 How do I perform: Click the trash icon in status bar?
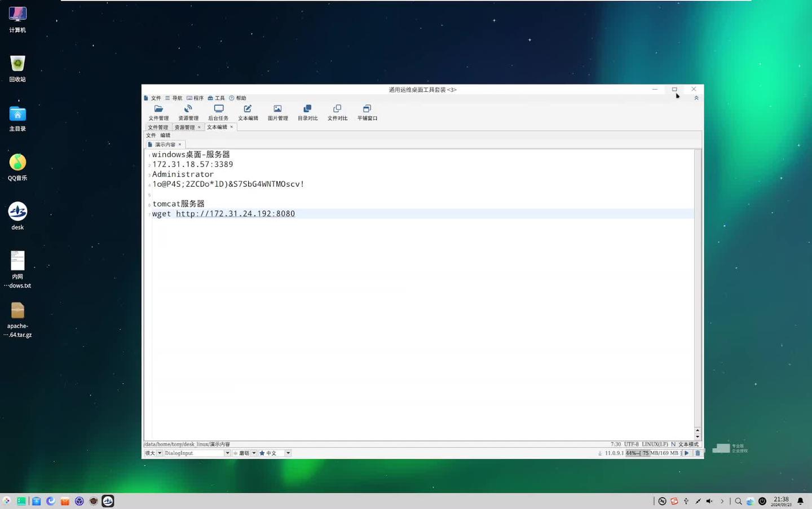[698, 453]
